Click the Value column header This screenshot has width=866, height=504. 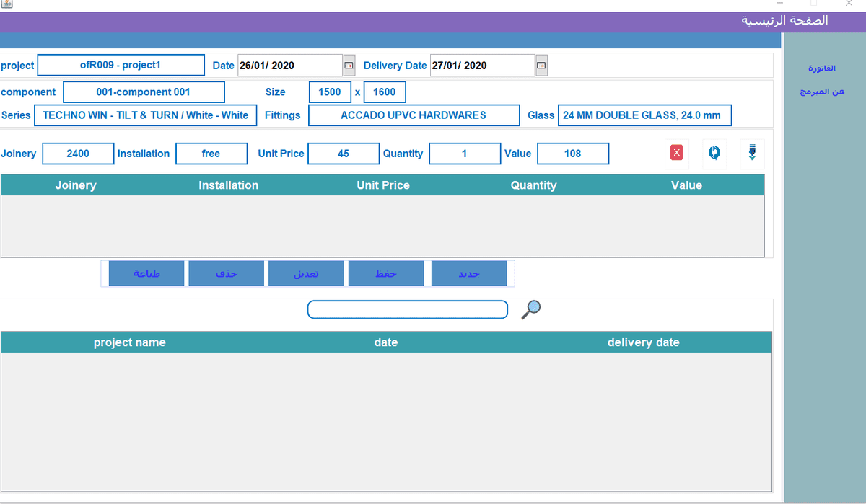point(686,185)
